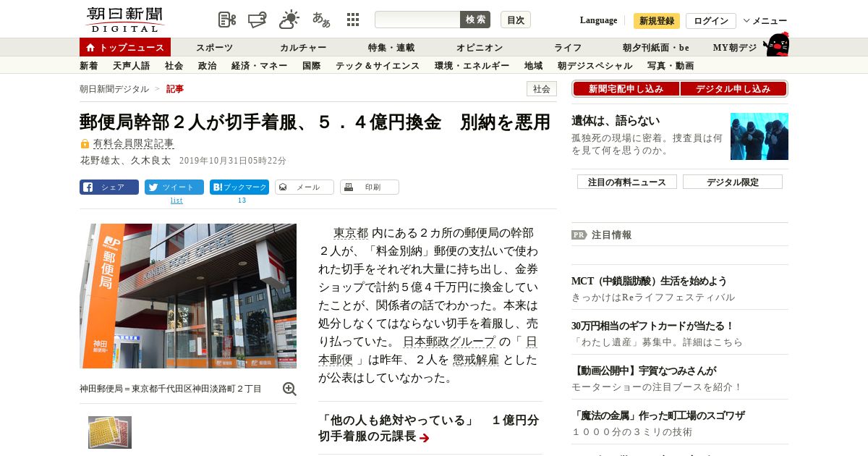Click the magnifier zoom icon under photo
The image size is (868, 456).
click(289, 389)
